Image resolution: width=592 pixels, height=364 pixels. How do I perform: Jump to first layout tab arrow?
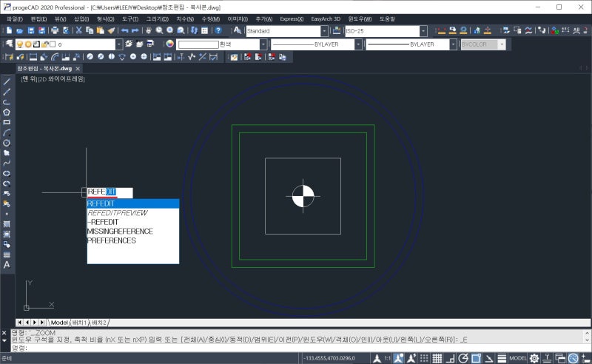[x=20, y=323]
